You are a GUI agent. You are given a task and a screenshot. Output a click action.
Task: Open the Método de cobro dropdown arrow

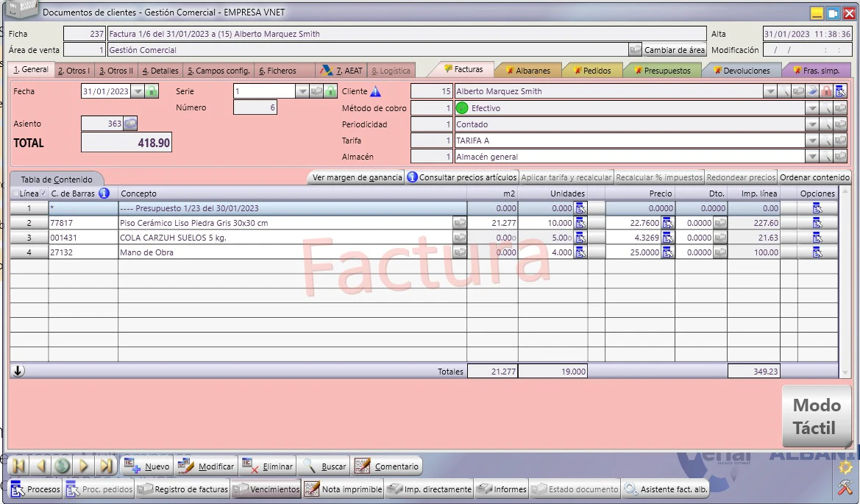[812, 109]
